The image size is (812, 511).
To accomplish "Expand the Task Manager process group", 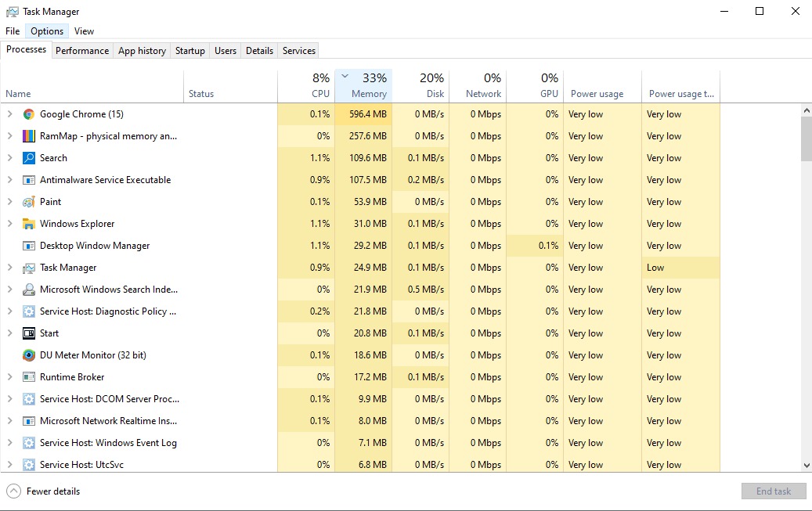I will coord(10,268).
